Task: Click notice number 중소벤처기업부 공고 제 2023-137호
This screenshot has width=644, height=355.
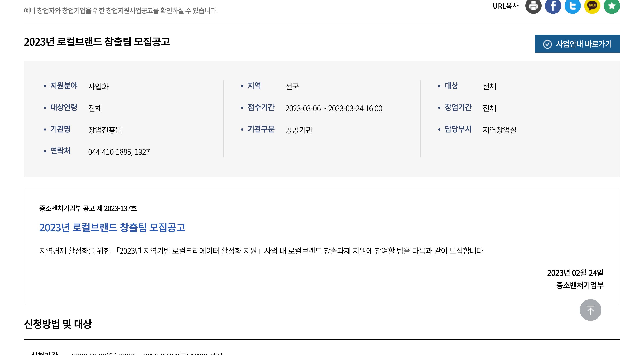Action: click(x=88, y=208)
